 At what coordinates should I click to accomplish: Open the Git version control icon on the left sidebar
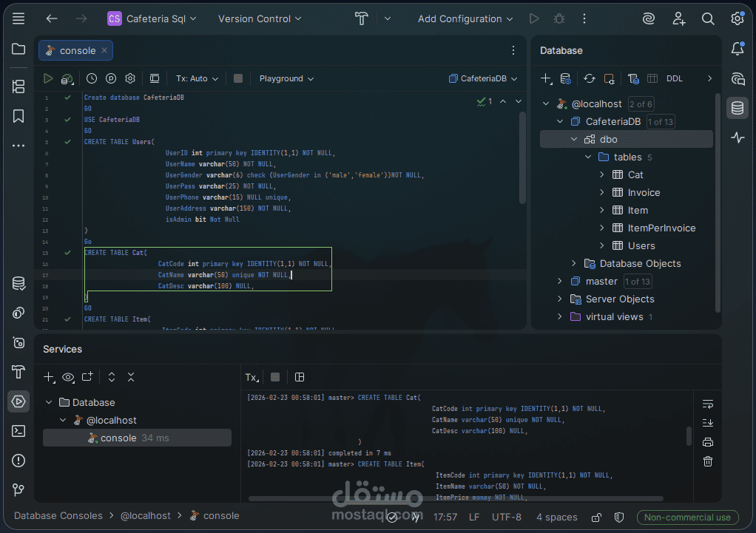[x=18, y=489]
